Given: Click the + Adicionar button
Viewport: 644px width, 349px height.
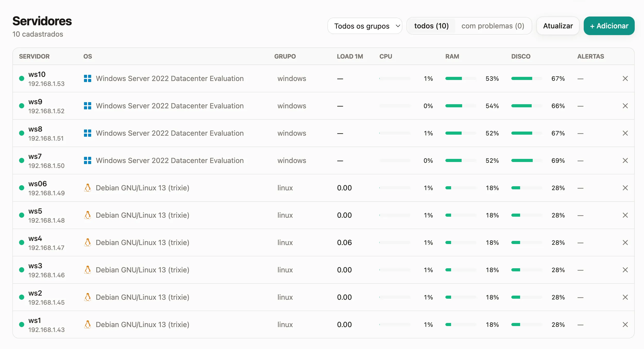Looking at the screenshot, I should point(609,26).
